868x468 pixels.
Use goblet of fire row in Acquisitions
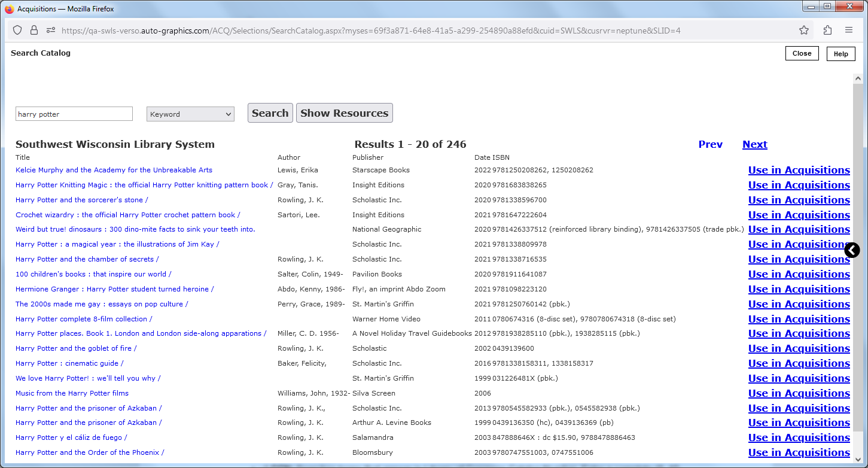tap(799, 348)
